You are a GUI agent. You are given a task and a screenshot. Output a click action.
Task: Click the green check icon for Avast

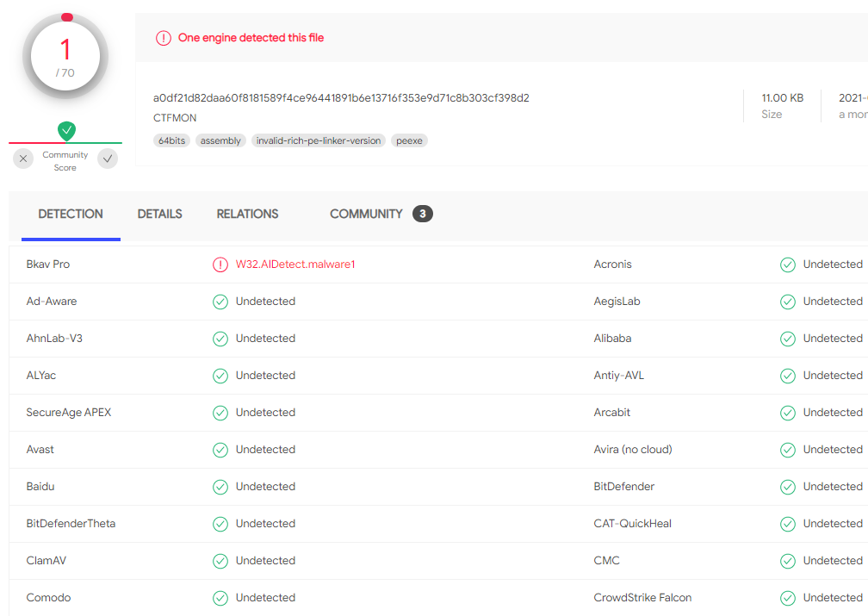pyautogui.click(x=220, y=450)
